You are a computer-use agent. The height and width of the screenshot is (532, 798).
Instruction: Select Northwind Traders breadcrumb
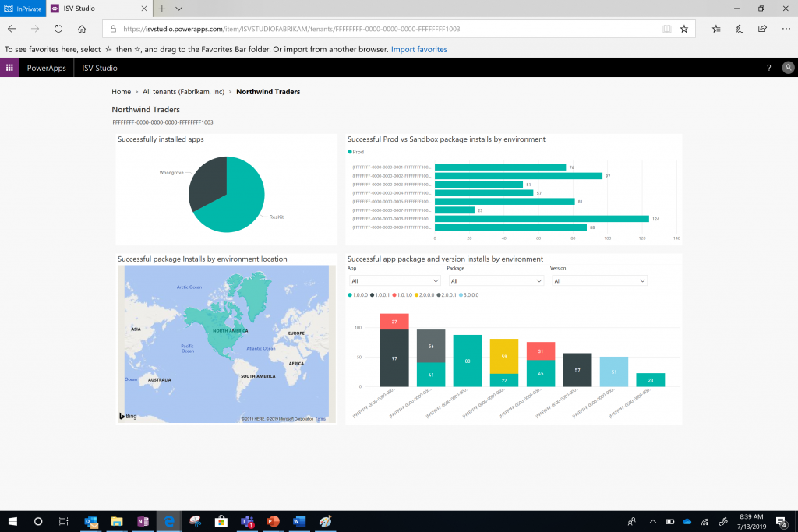pyautogui.click(x=268, y=92)
